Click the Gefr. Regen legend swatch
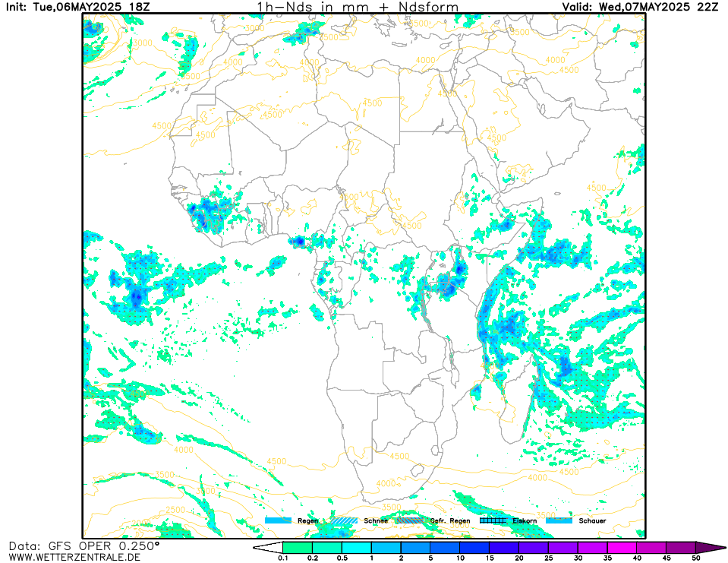This screenshot has height=563, width=728. tap(410, 520)
